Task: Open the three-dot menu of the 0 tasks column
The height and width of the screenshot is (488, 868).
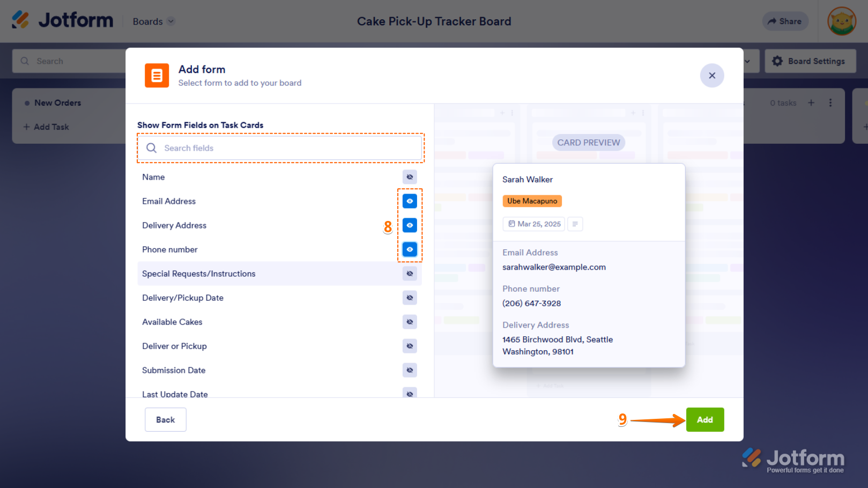Action: (830, 103)
